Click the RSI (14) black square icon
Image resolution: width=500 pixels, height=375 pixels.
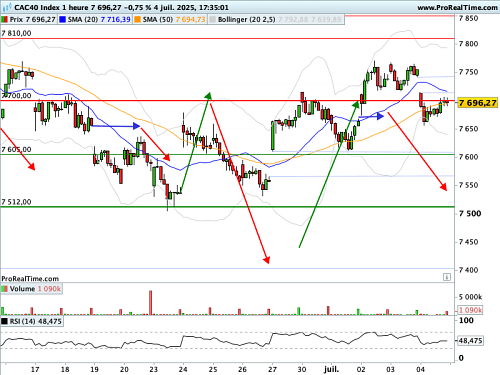tap(5, 321)
